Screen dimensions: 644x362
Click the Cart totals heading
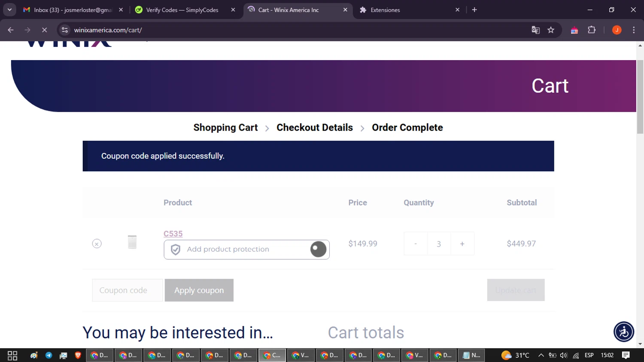(x=366, y=333)
